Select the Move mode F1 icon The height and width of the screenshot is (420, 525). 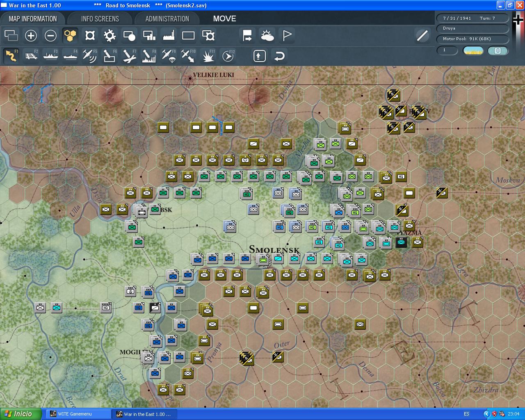[x=11, y=56]
